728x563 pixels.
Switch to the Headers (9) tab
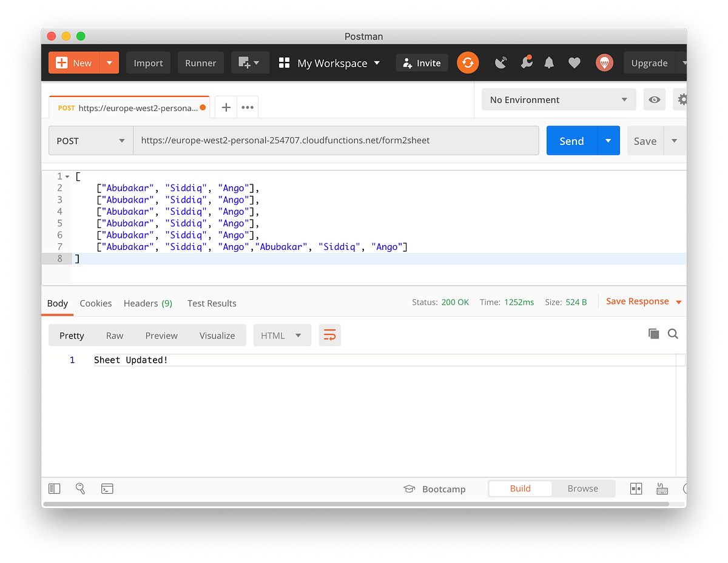[147, 303]
